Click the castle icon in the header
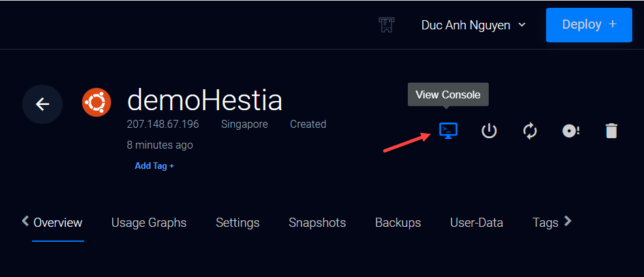The image size is (644, 277). tap(387, 25)
